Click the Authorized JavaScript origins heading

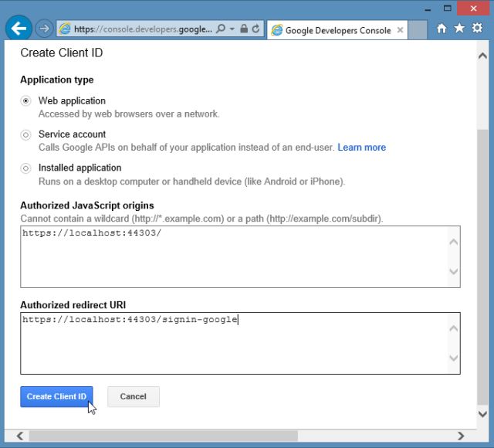point(87,205)
